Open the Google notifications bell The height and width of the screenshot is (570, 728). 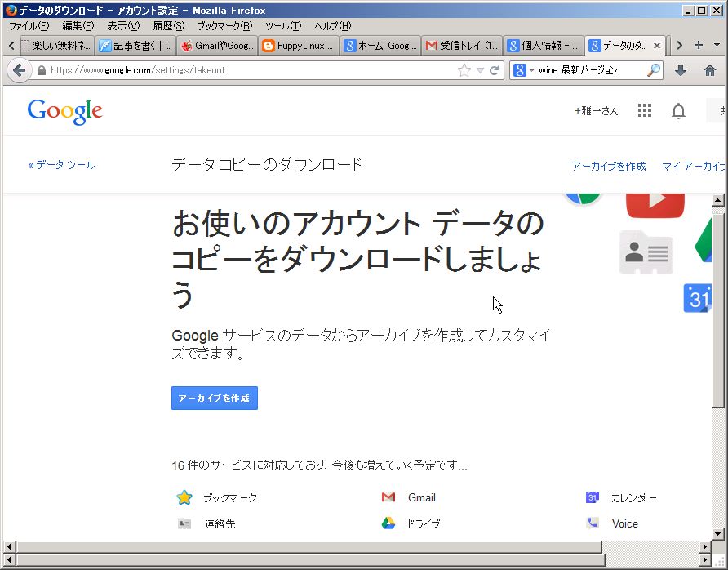tap(678, 111)
